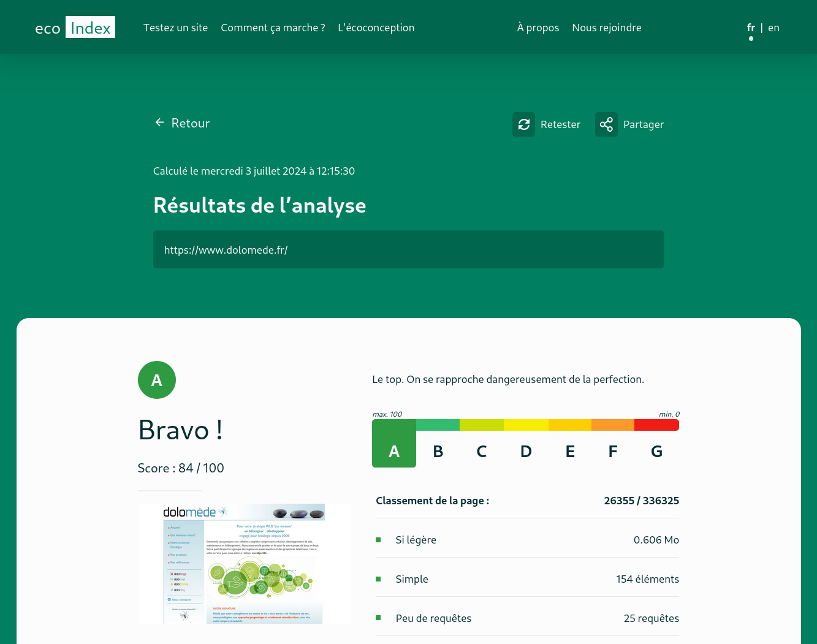The image size is (817, 644).
Task: Click the G grade on the scale
Action: [x=656, y=452]
